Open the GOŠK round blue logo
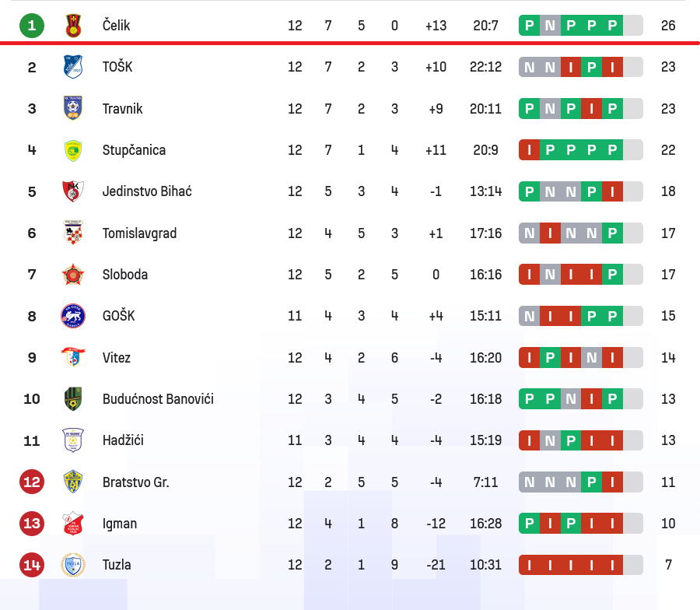The width and height of the screenshot is (700, 610). coord(73,316)
